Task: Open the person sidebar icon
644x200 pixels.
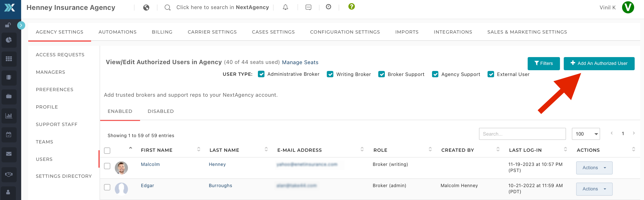Action: click(8, 192)
